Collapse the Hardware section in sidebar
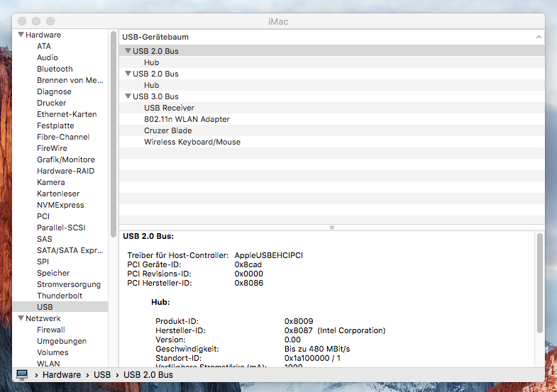The height and width of the screenshot is (392, 557). 21,35
